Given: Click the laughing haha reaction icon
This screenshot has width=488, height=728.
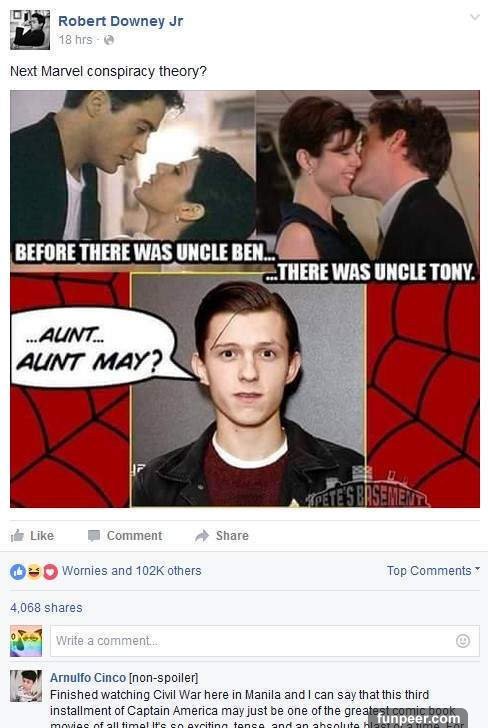Looking at the screenshot, I should [x=34, y=572].
